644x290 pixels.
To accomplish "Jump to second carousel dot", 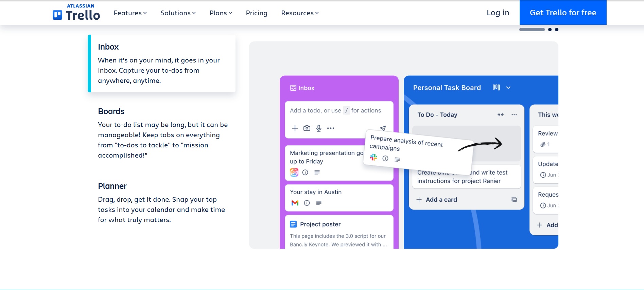I will 550,30.
